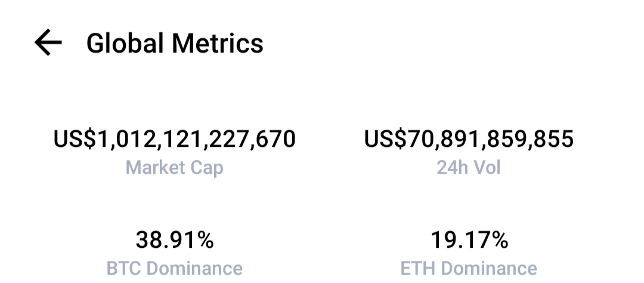Open the ETH Dominance metric card

[469, 253]
